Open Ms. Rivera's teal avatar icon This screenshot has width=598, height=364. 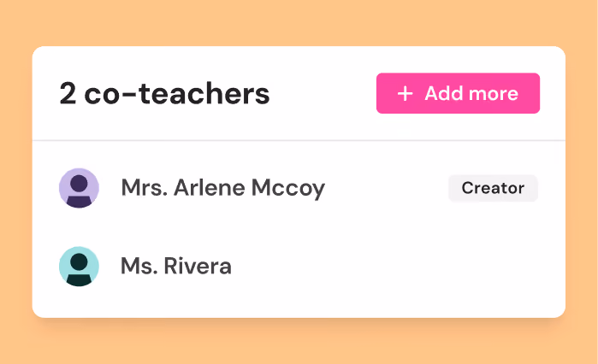79,267
